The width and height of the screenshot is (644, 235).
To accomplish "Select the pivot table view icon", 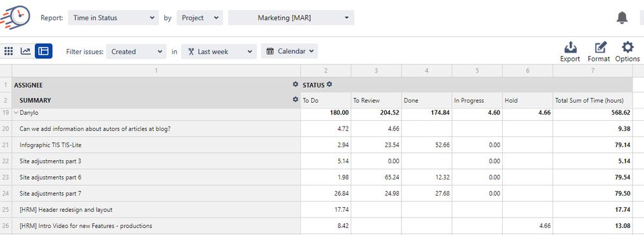I will (x=44, y=51).
